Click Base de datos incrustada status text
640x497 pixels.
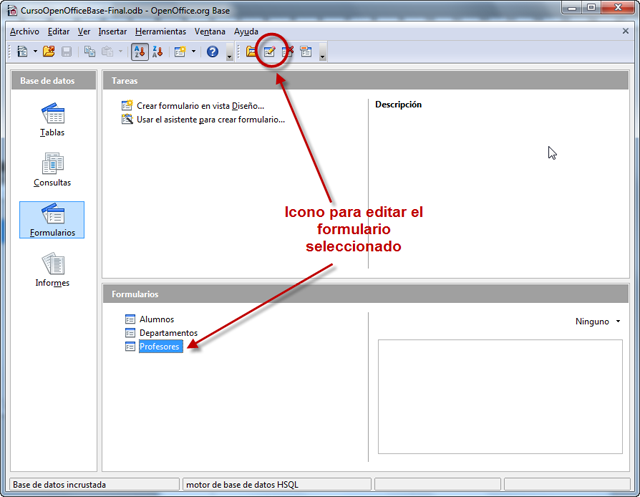[x=59, y=485]
